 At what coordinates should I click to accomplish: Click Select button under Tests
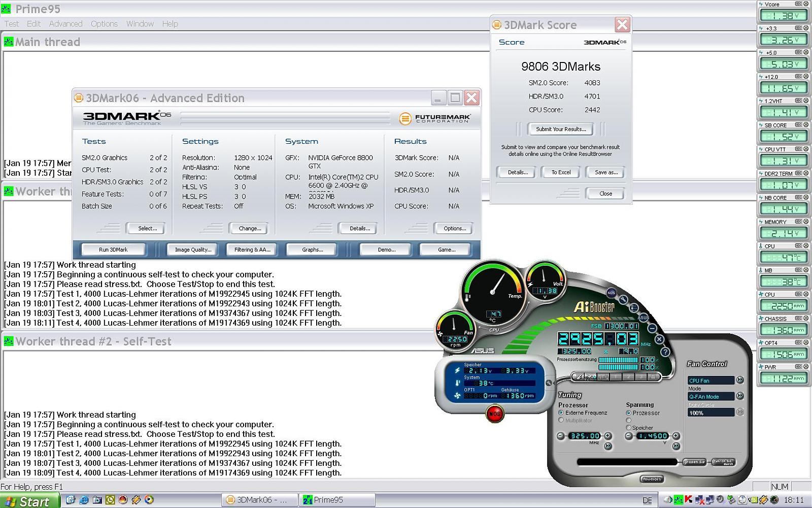[x=147, y=229]
